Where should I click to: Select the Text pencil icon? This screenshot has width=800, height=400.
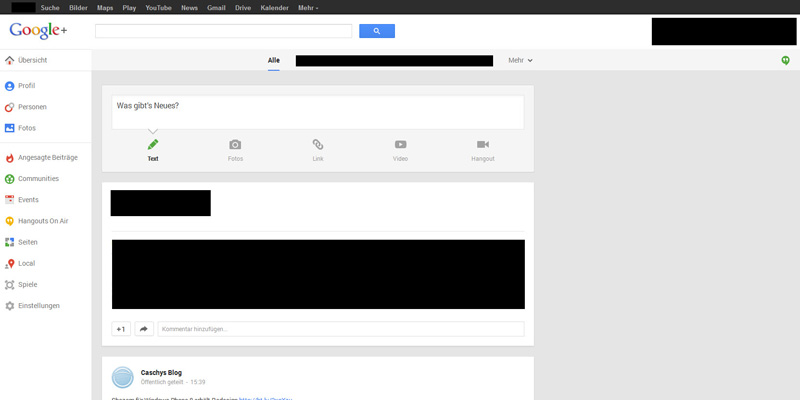(153, 144)
